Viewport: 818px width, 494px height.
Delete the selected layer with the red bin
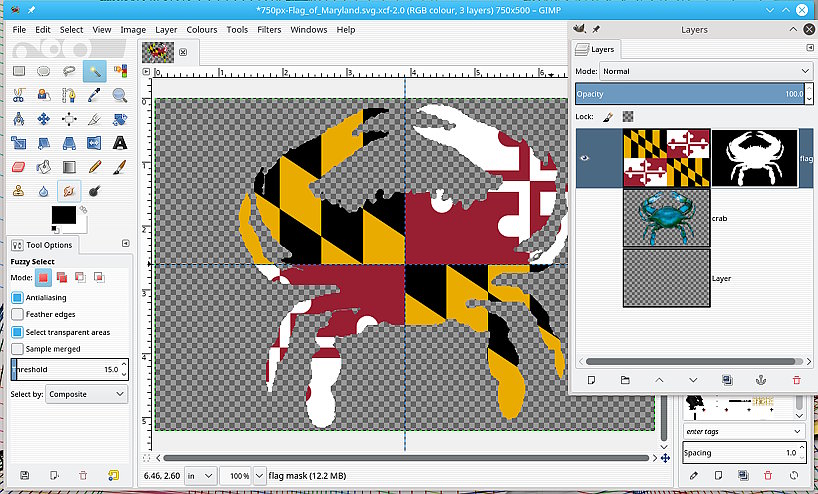click(x=796, y=380)
